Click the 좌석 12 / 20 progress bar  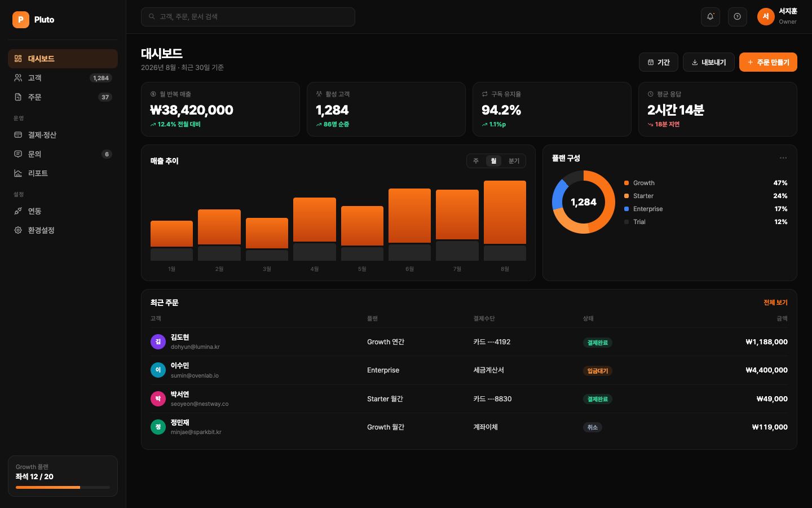pyautogui.click(x=63, y=487)
